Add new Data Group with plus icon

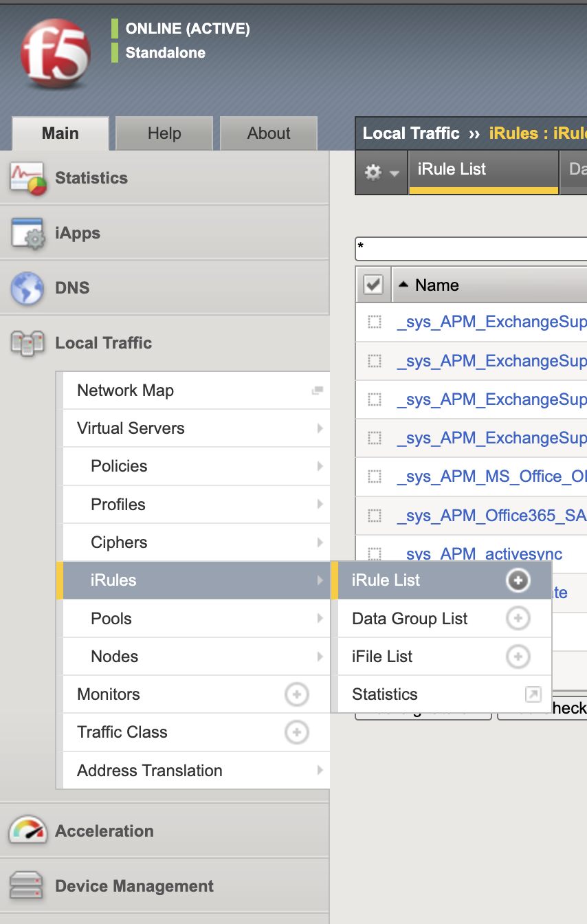pyautogui.click(x=518, y=619)
